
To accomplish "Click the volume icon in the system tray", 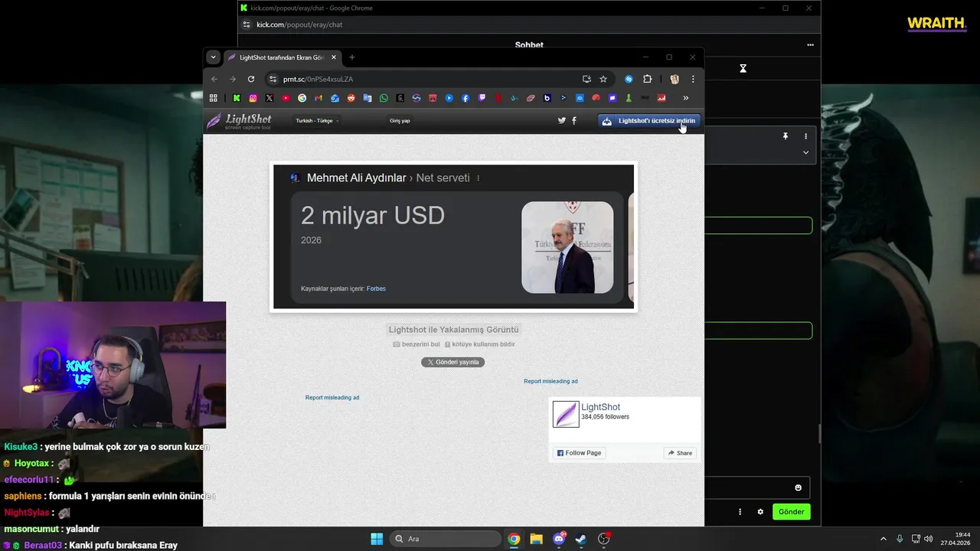I will 929,539.
